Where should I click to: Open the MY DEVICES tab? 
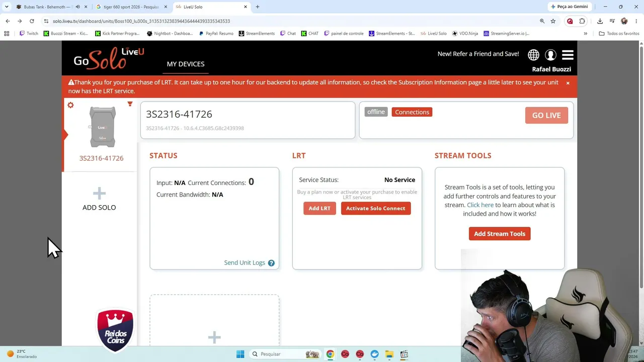click(186, 64)
